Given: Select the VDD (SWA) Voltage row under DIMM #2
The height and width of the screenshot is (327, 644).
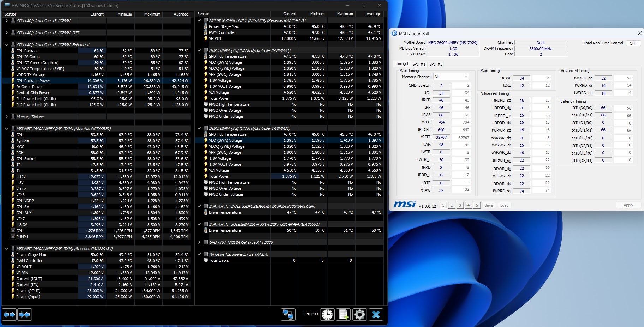Looking at the screenshot, I should [289, 140].
